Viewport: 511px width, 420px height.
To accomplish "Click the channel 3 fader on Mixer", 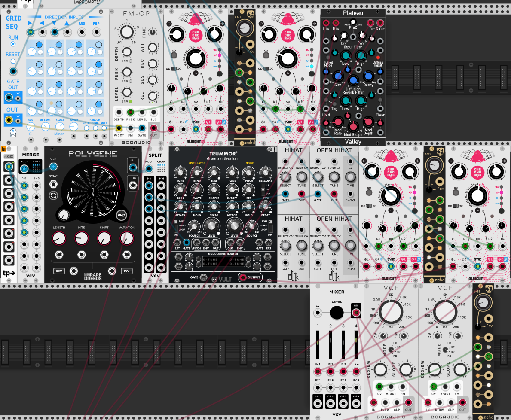I will point(343,345).
